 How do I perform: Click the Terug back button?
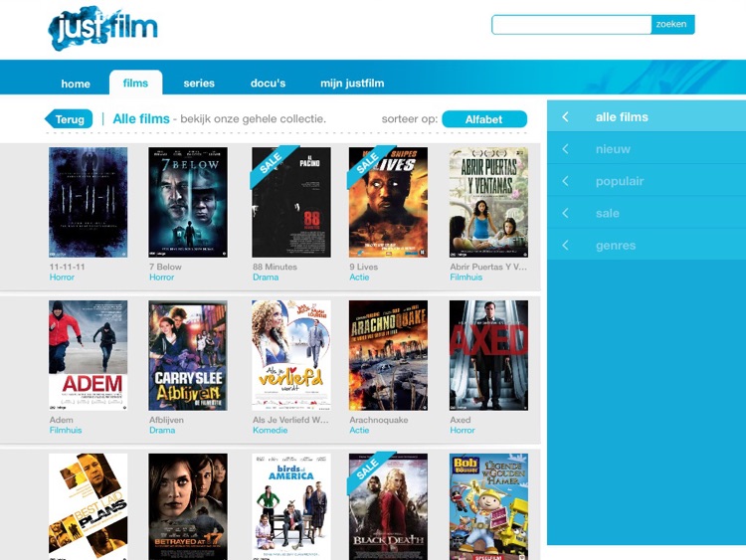[69, 119]
